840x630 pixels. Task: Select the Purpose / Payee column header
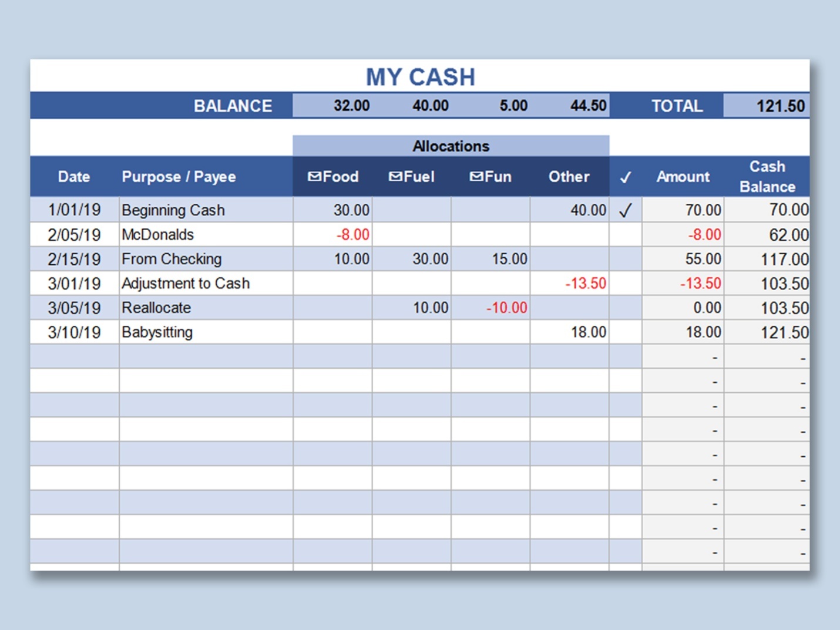point(179,177)
